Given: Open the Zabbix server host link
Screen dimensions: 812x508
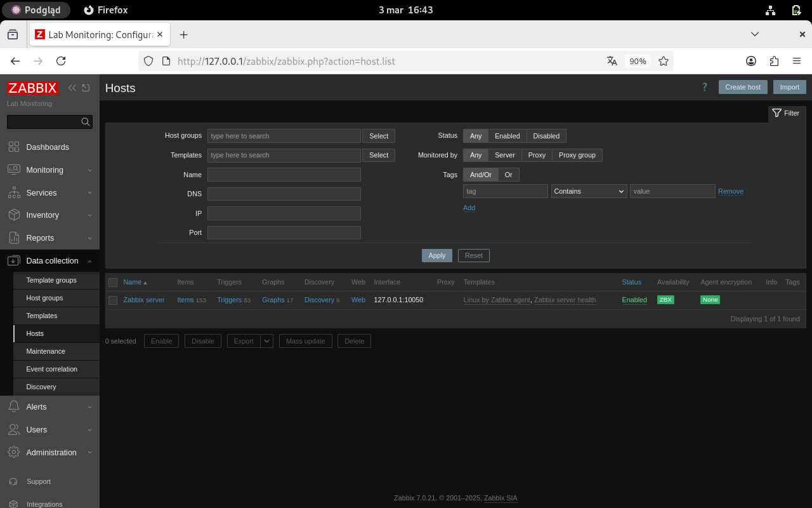Looking at the screenshot, I should click(x=144, y=300).
